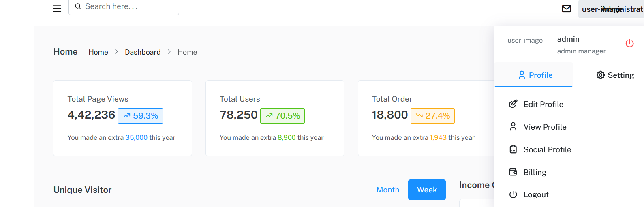This screenshot has width=644, height=207.
Task: Click the person icon next to View Profile
Action: [x=513, y=127]
